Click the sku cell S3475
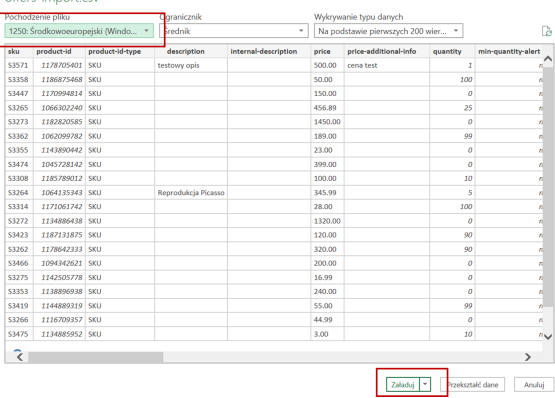The height and width of the screenshot is (398, 555). [x=19, y=334]
